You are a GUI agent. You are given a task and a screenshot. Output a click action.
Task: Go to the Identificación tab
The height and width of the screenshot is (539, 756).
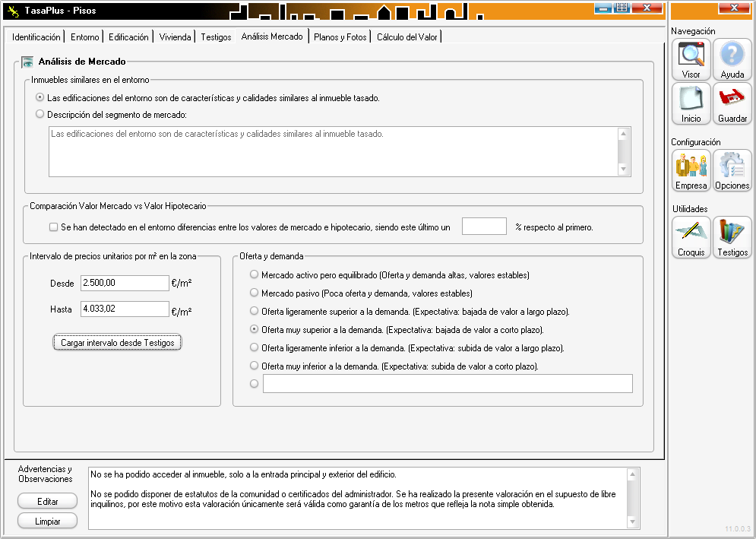(x=36, y=36)
